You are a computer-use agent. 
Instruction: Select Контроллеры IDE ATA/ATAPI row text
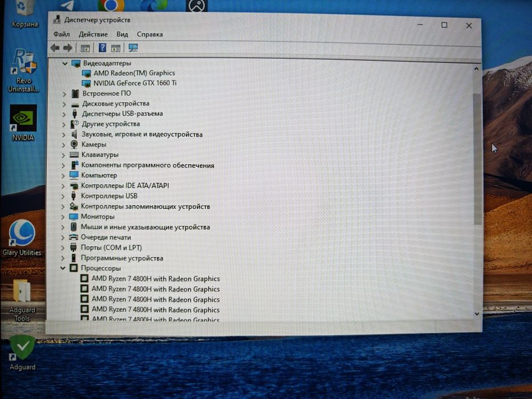[x=125, y=186]
